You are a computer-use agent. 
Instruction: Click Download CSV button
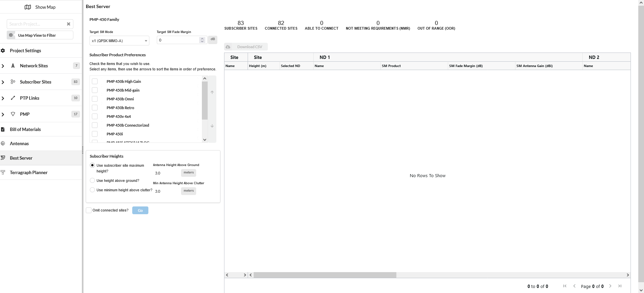[x=246, y=47]
